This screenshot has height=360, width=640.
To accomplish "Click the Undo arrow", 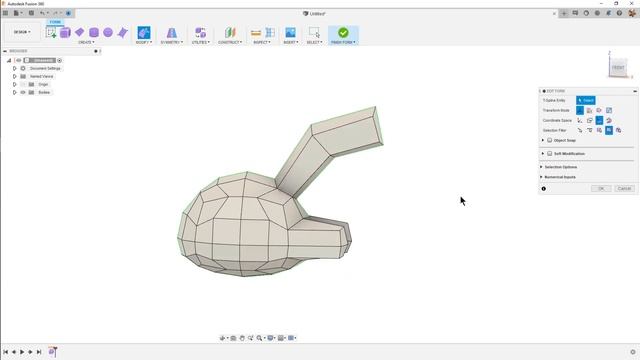I will pos(42,13).
